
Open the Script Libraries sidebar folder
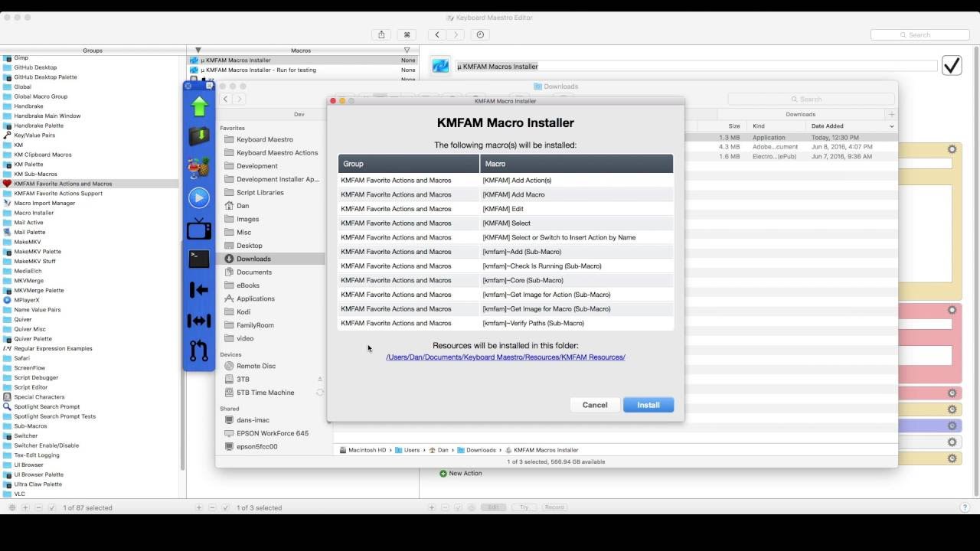(x=271, y=192)
